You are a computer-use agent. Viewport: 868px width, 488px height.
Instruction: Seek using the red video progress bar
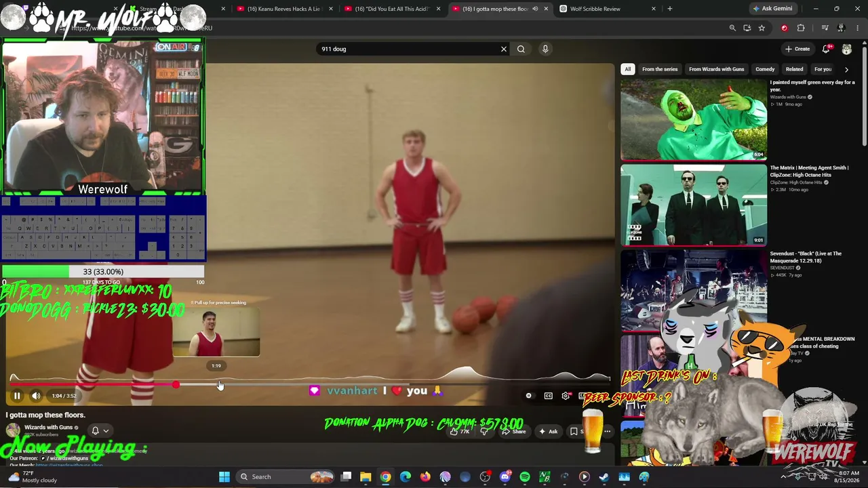coord(310,384)
